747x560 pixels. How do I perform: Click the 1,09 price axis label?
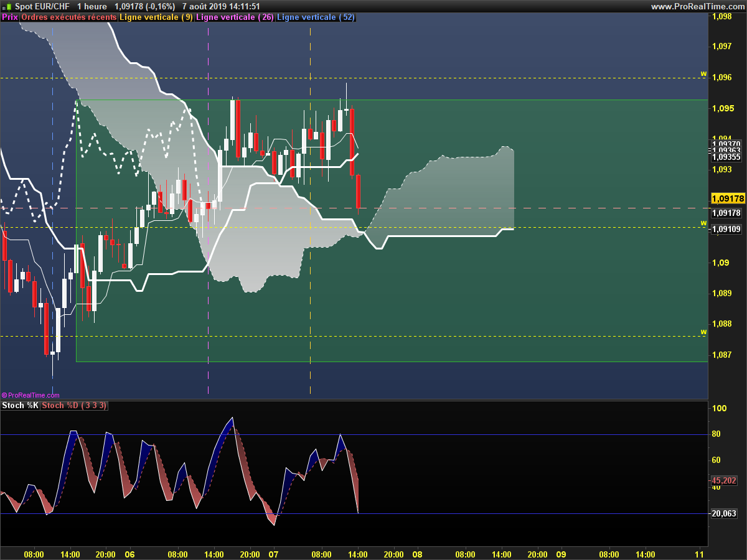[719, 263]
